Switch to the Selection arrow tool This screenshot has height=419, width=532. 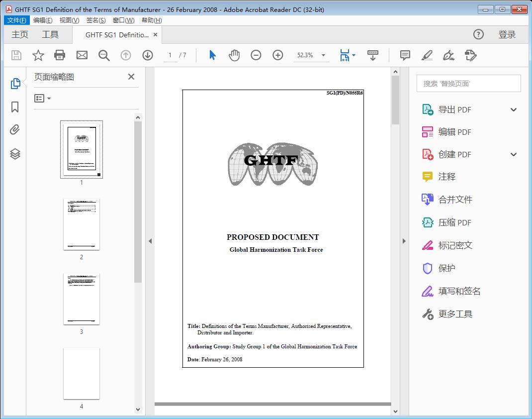pyautogui.click(x=211, y=55)
